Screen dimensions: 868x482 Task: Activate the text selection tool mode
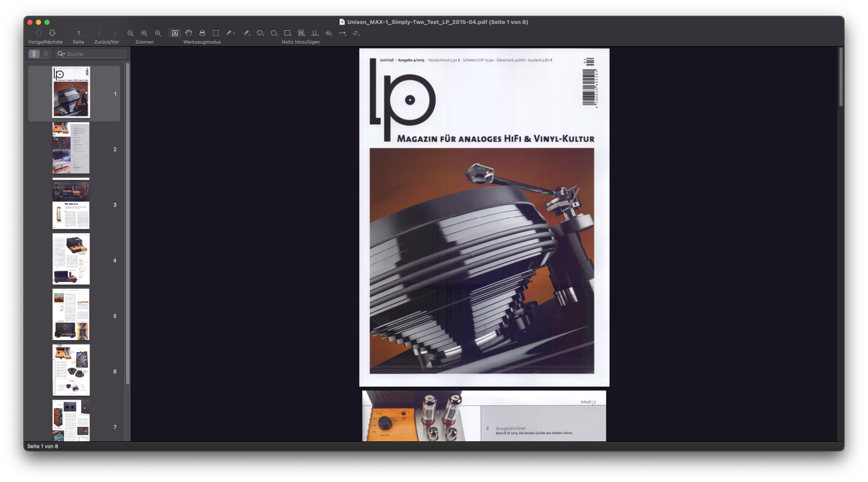tap(175, 33)
